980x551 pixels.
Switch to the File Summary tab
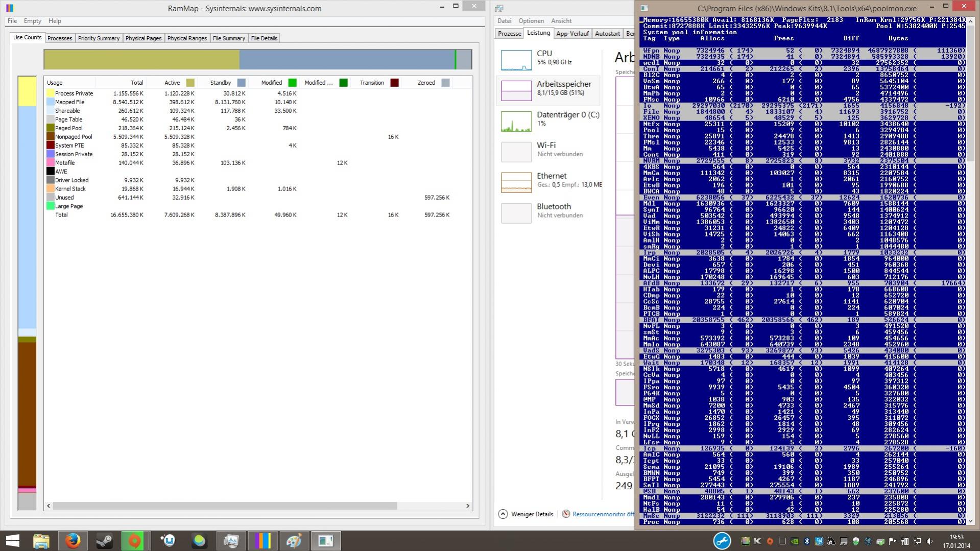click(x=229, y=38)
